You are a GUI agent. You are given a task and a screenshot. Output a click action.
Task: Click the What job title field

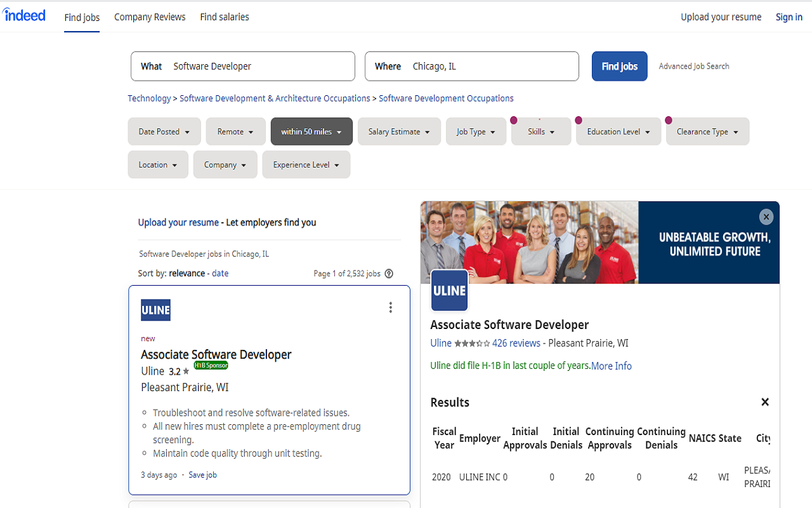pyautogui.click(x=260, y=66)
